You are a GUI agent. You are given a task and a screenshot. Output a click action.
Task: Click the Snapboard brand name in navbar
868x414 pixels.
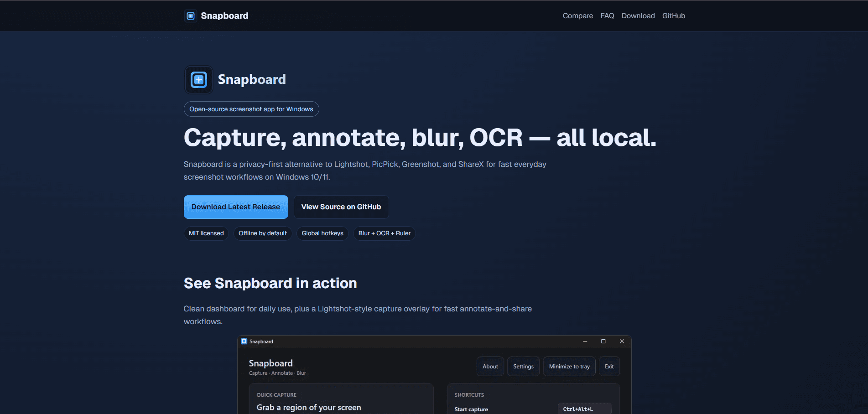[224, 16]
